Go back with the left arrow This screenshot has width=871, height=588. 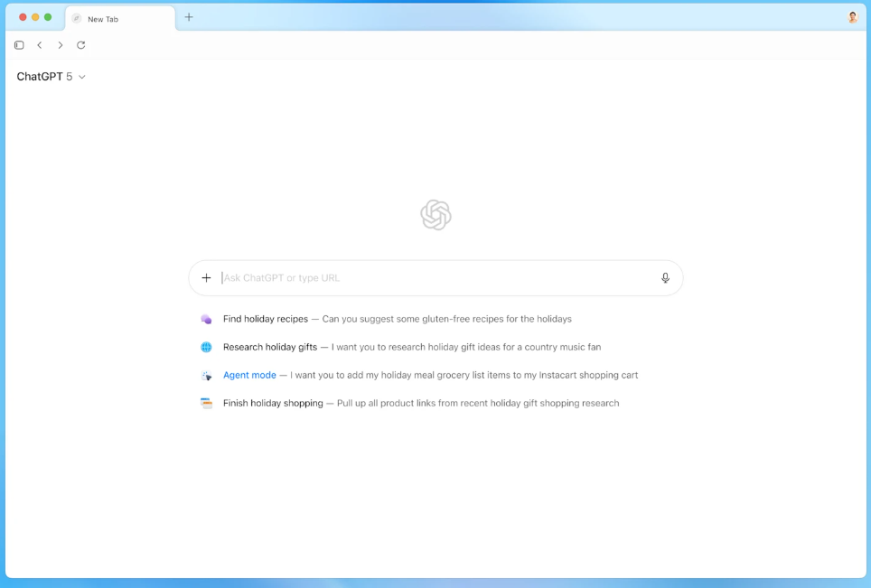40,45
